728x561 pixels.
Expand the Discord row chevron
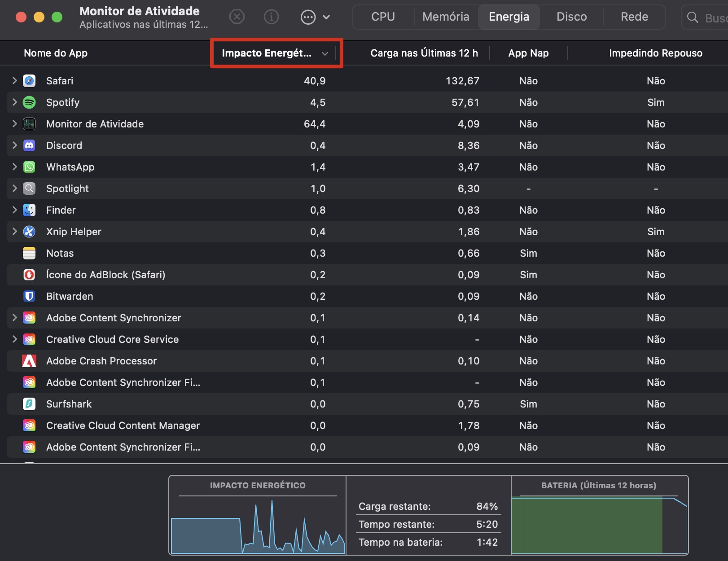14,145
